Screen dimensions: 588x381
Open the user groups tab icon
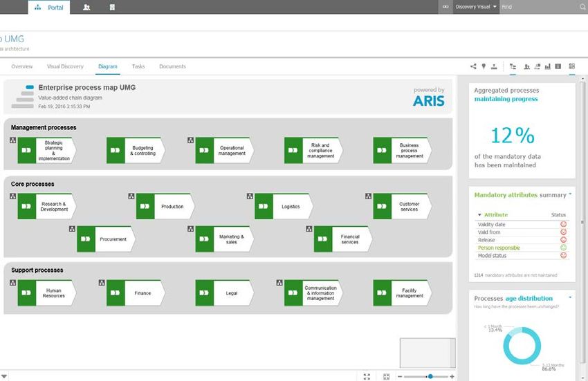coord(86,7)
